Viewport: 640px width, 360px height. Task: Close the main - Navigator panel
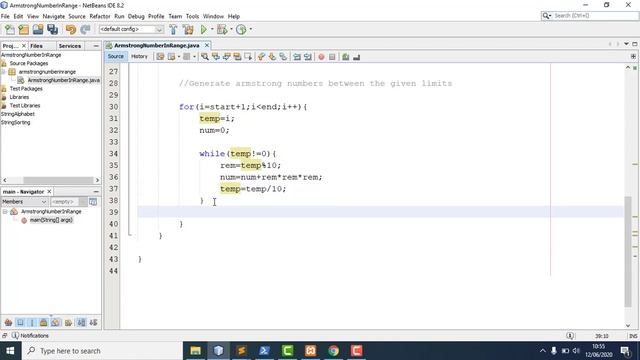point(49,191)
